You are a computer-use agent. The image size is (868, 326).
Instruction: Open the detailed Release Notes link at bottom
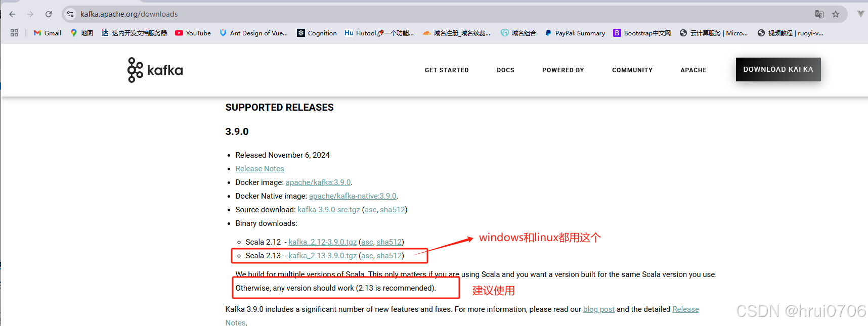(x=685, y=309)
